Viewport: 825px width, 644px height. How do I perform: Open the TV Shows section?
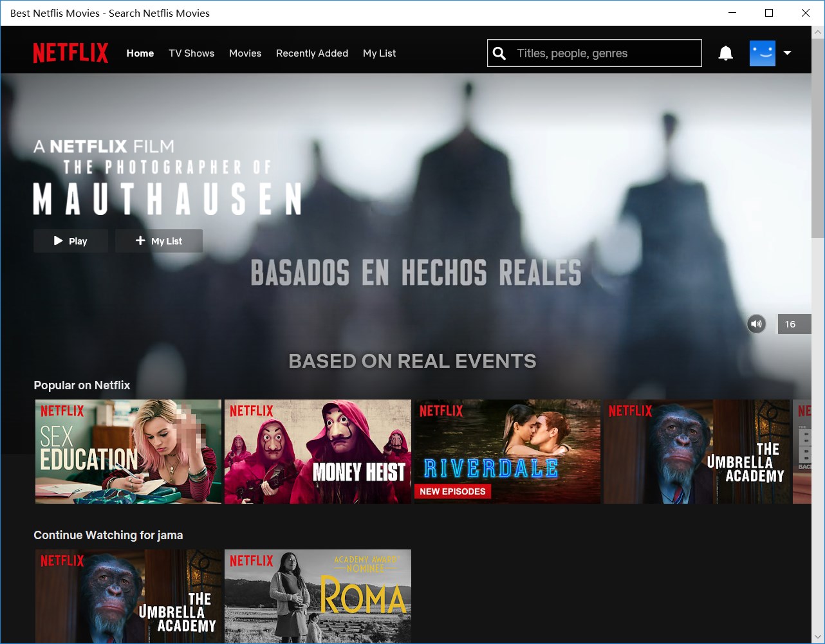(x=191, y=53)
